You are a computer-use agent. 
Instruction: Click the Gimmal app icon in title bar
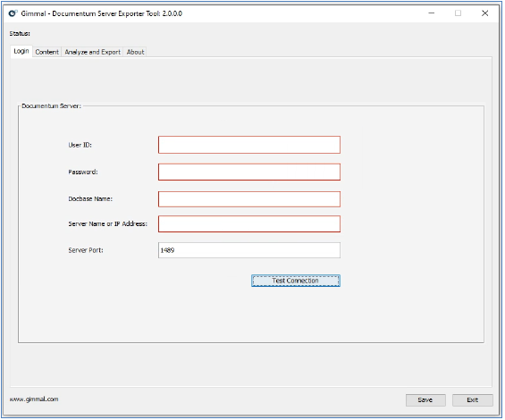click(13, 13)
